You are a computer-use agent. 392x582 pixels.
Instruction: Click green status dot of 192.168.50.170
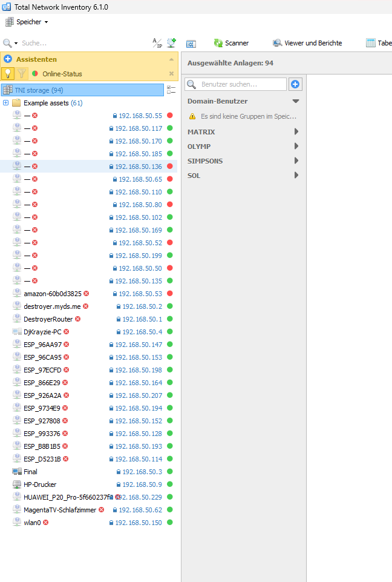pyautogui.click(x=170, y=141)
